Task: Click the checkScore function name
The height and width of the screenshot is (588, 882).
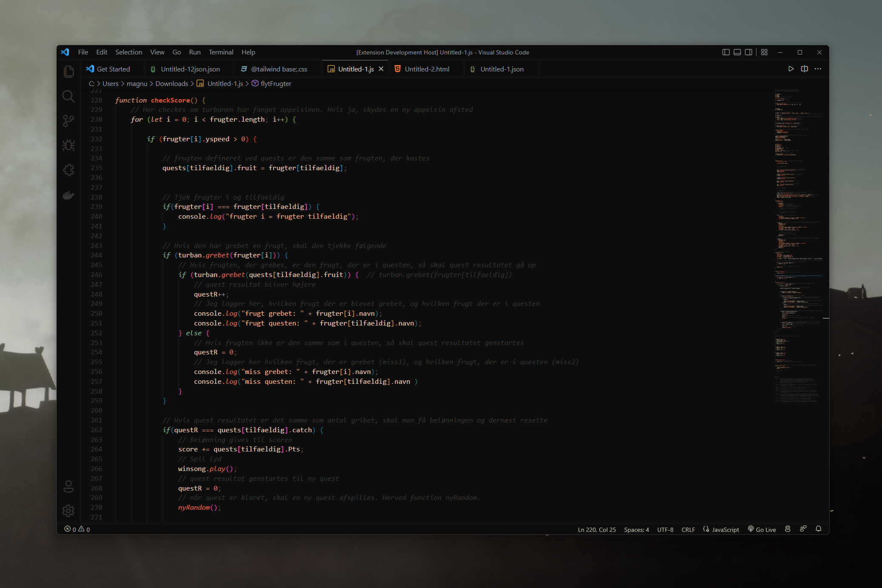Action: click(x=170, y=100)
